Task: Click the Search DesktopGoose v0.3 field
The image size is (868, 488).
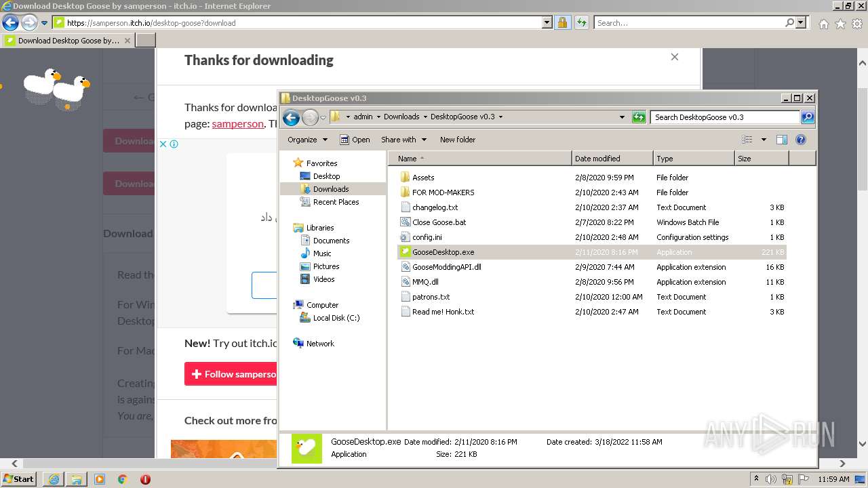Action: pos(726,117)
